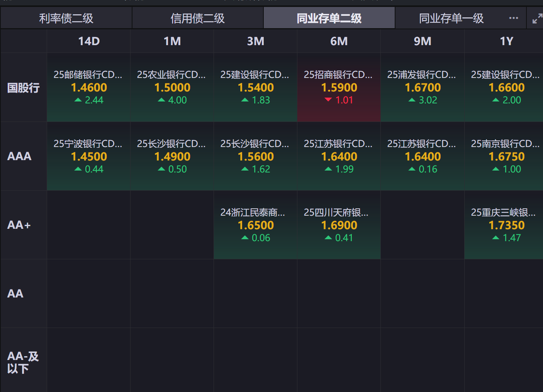This screenshot has width=543, height=392.
Task: Open 25四川天府银 cell at 1.6900
Action: 339,225
